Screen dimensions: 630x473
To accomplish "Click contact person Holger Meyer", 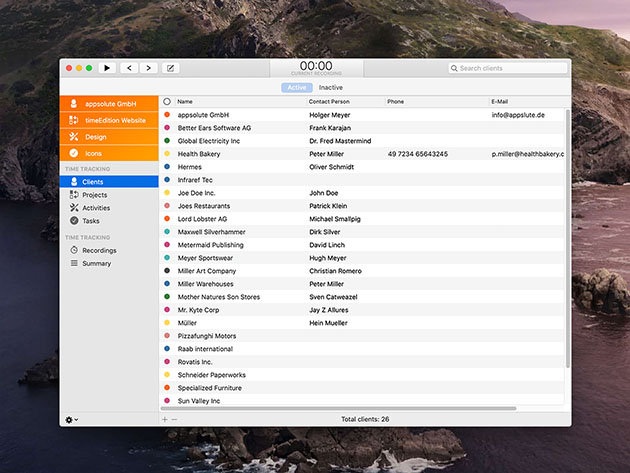I will [330, 115].
